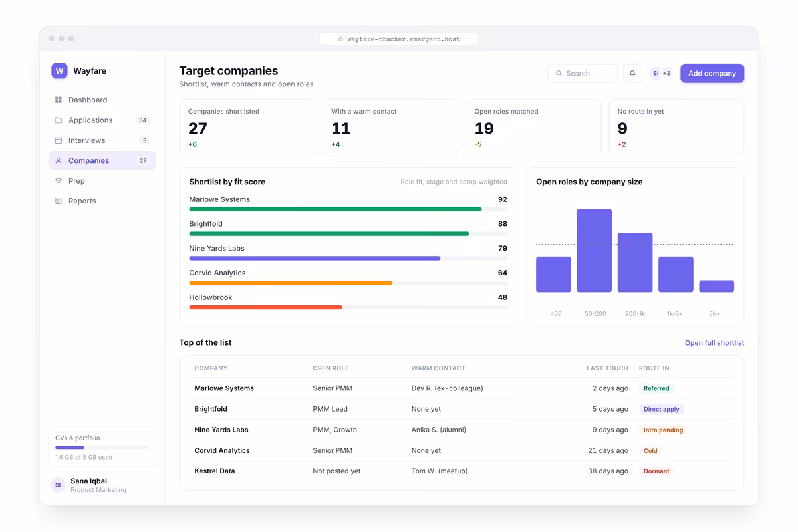The width and height of the screenshot is (798, 532).
Task: Click the Wayfare W logo icon
Action: [x=59, y=71]
